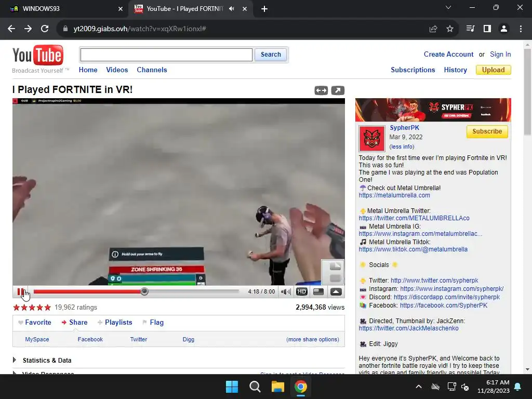Collapse description with (less info)

(x=402, y=147)
